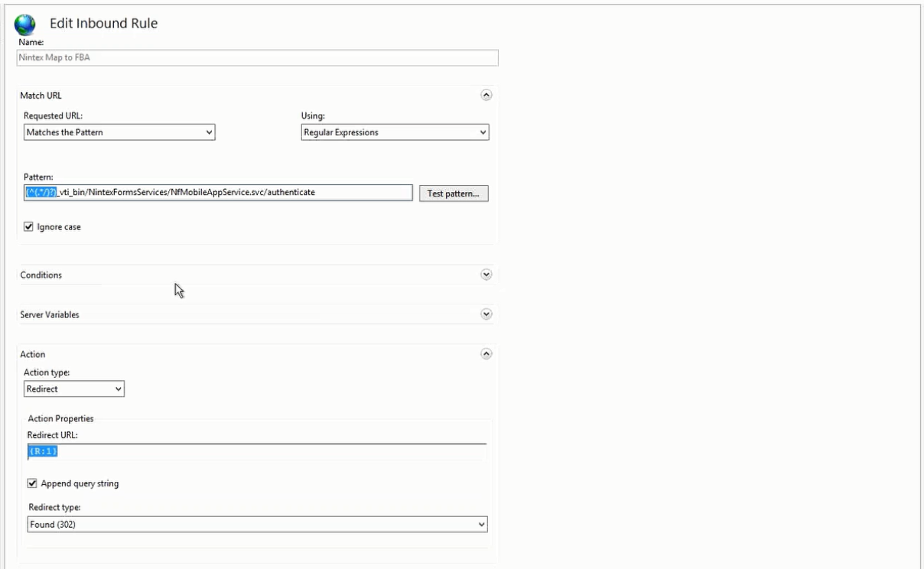
Task: Expand the Conditions section
Action: click(x=486, y=275)
